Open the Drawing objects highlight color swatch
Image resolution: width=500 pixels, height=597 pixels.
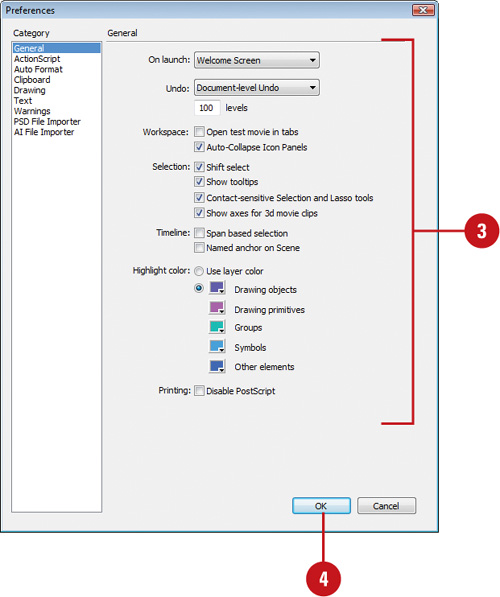pyautogui.click(x=217, y=288)
